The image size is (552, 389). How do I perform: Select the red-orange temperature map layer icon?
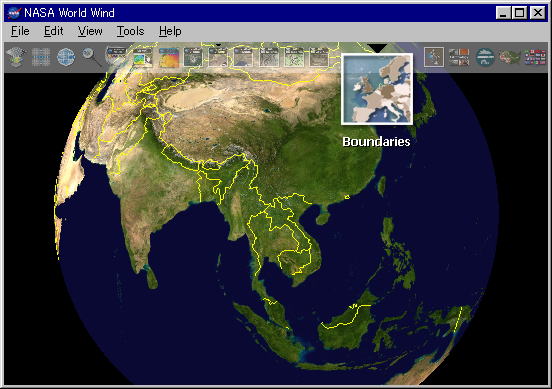tap(169, 57)
